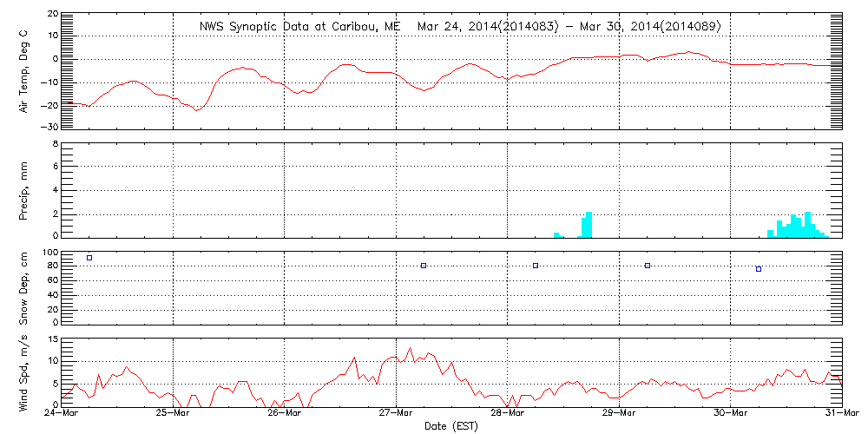Click the '100' snow depth axis tick label
Image resolution: width=868 pixels, height=434 pixels.
coord(49,253)
